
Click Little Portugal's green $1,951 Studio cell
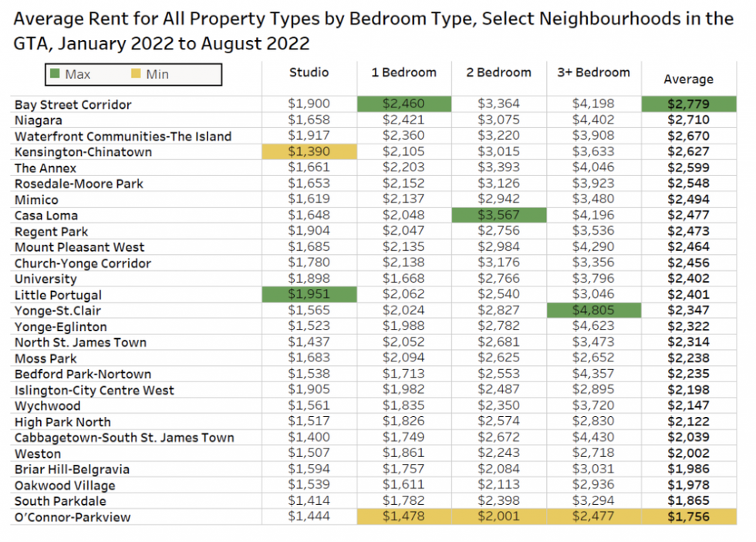[x=309, y=295]
